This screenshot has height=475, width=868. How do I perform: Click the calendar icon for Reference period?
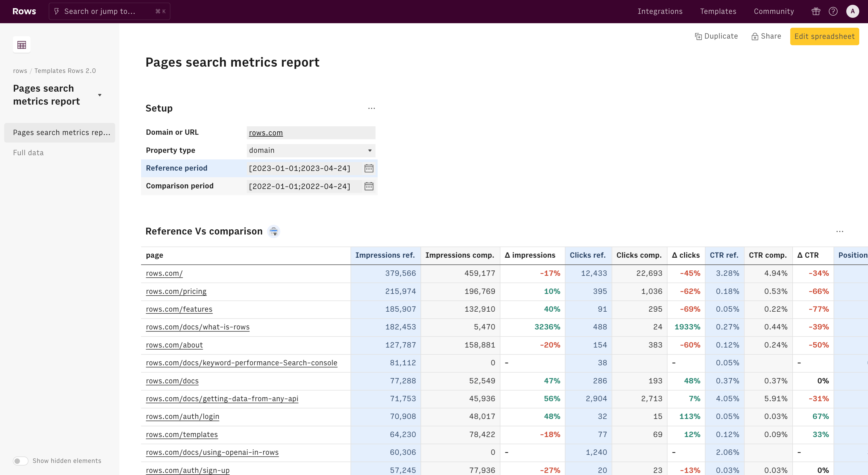pos(369,168)
